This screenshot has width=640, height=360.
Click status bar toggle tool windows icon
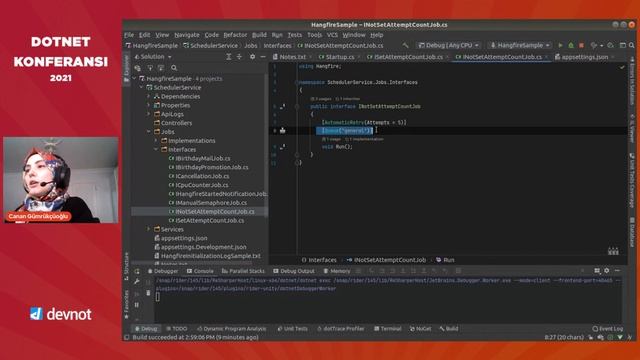(127, 338)
